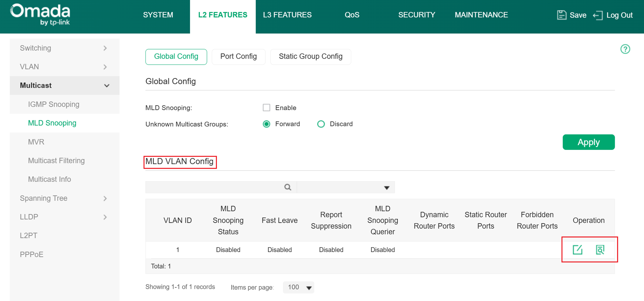Open the table filter dropdown arrow
This screenshot has width=644, height=301.
tap(386, 187)
